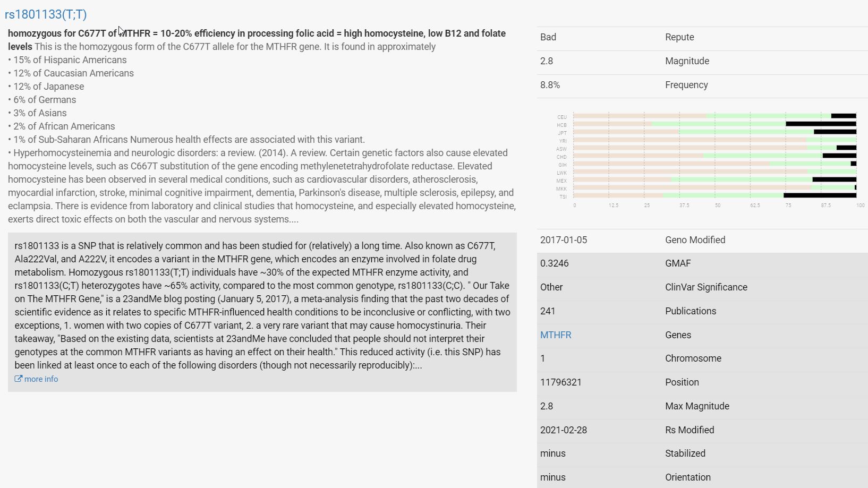Click the external-link icon beside more info
The image size is (868, 488).
[x=18, y=379]
